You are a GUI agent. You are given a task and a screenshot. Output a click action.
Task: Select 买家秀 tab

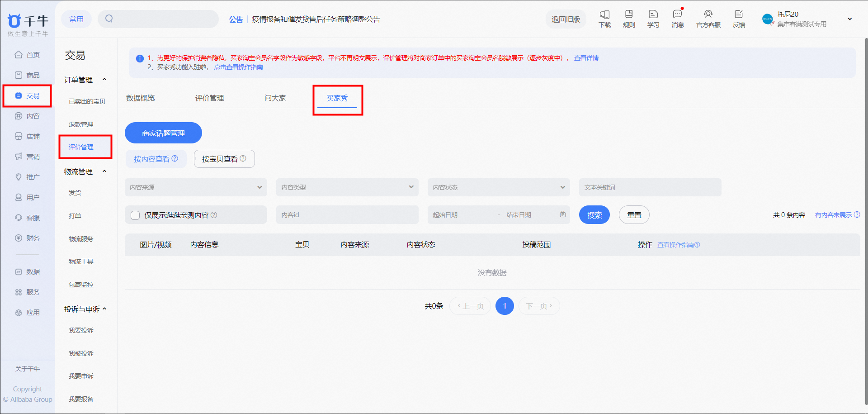pyautogui.click(x=337, y=98)
